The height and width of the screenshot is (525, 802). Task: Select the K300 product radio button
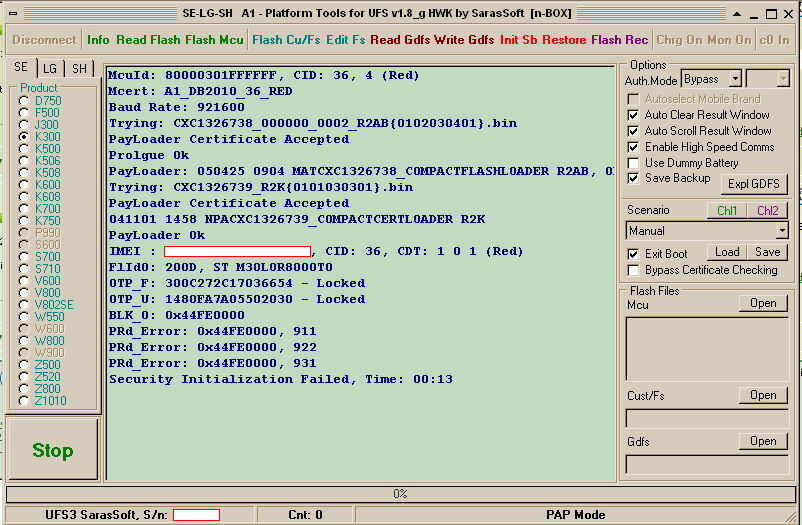(24, 137)
